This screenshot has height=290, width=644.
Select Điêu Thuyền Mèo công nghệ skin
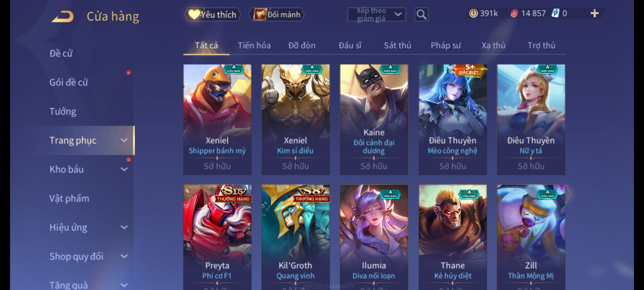(x=453, y=119)
